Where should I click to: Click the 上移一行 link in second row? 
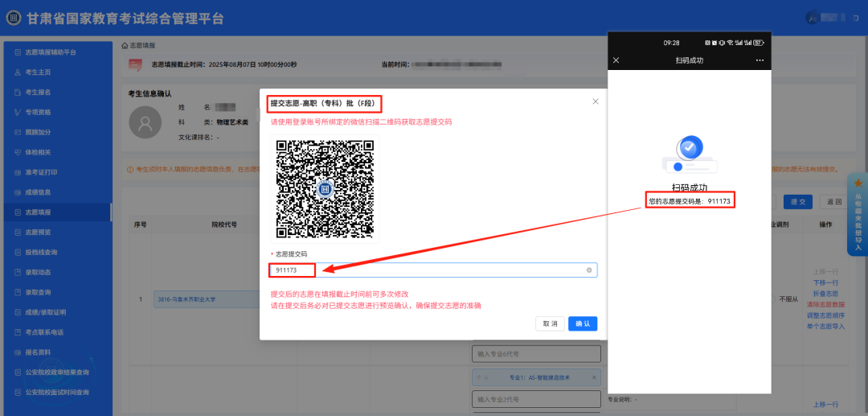tap(825, 405)
